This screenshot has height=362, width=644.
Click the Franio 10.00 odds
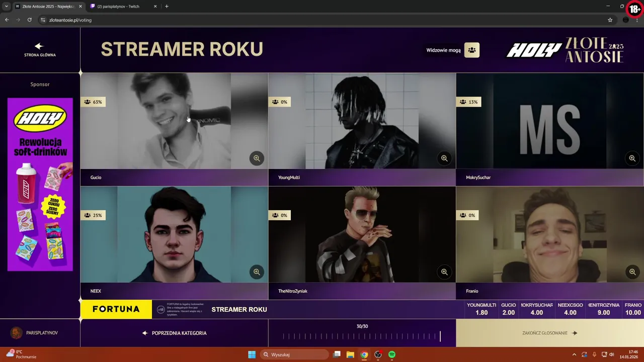click(x=633, y=309)
